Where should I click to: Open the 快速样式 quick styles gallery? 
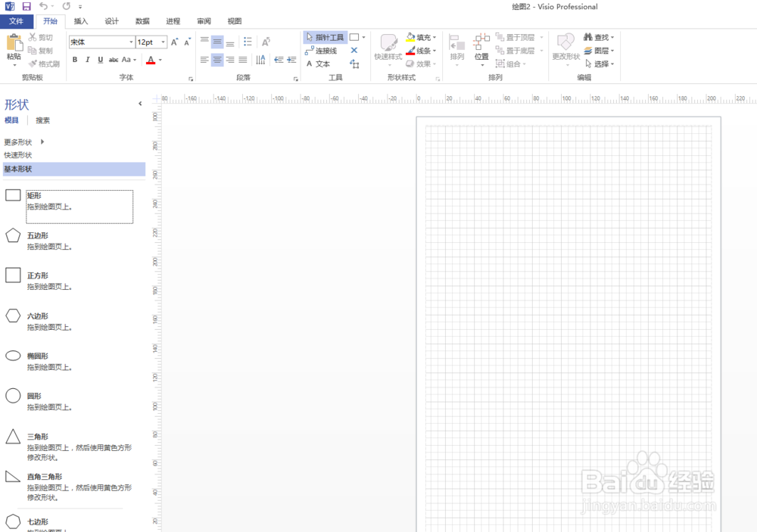click(x=388, y=48)
